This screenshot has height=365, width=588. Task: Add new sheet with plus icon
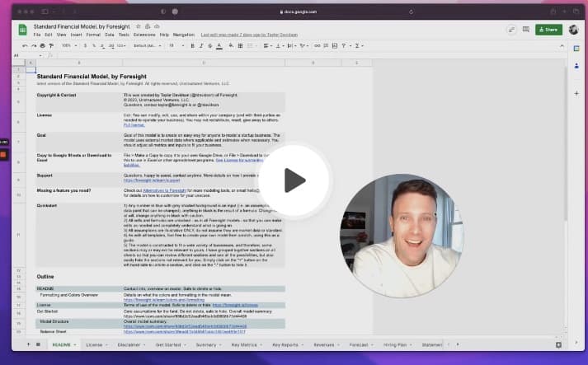(26, 344)
